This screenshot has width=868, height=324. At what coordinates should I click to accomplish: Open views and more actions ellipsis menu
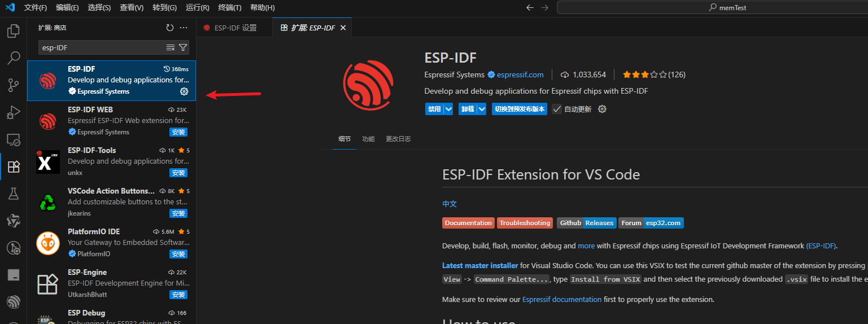[184, 28]
